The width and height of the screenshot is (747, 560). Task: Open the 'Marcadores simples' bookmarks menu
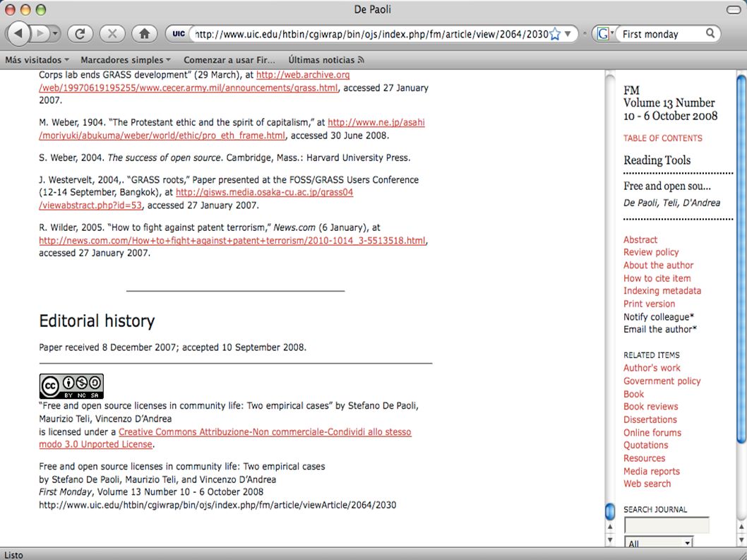125,60
